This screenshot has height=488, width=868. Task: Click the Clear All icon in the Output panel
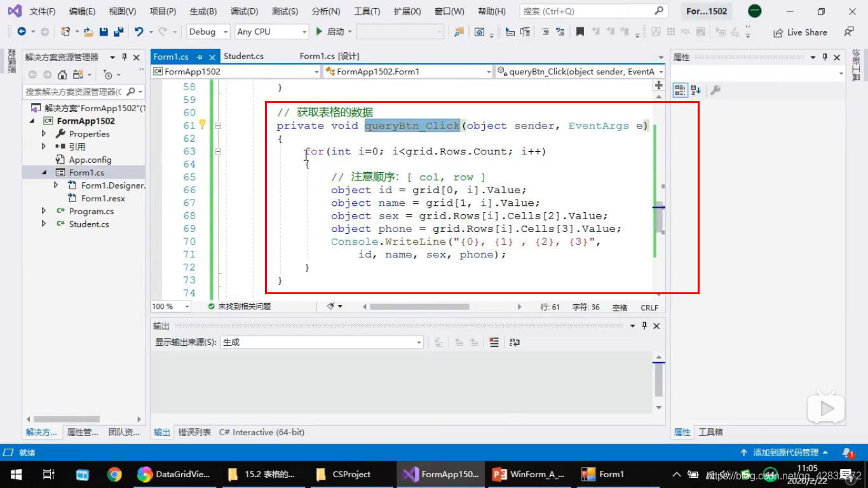[494, 342]
